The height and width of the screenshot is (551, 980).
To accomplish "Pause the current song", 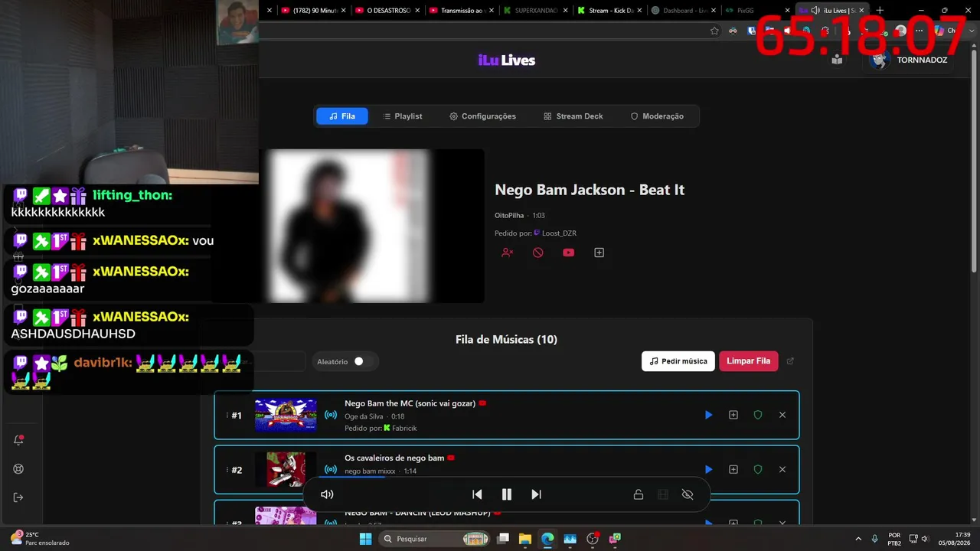I will tap(506, 494).
